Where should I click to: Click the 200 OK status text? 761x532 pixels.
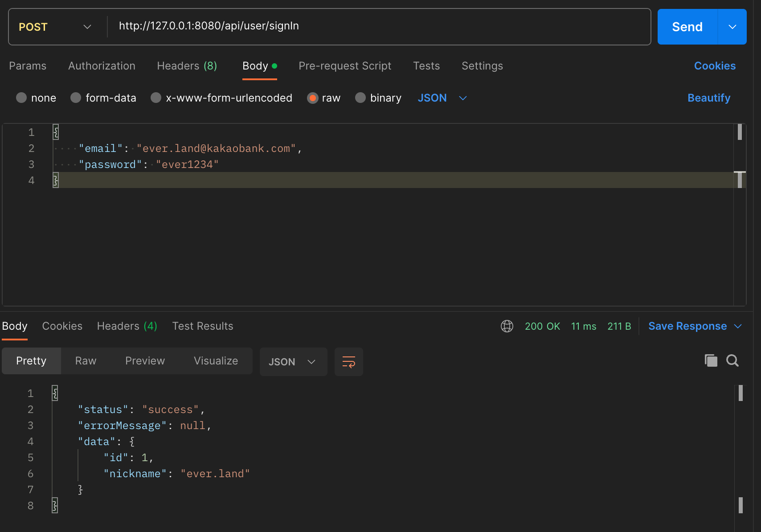coord(542,326)
